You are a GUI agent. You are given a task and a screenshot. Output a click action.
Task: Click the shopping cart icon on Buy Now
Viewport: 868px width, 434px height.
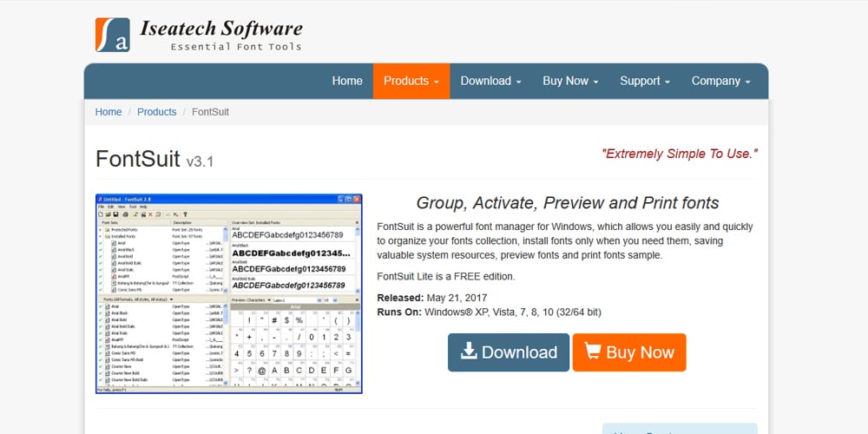[592, 351]
